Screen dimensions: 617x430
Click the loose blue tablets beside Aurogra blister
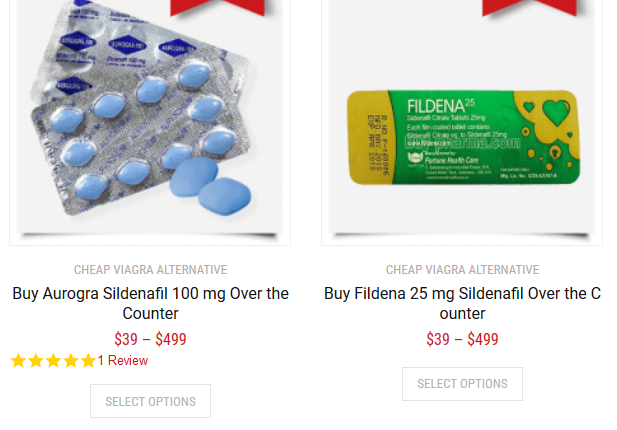210,186
